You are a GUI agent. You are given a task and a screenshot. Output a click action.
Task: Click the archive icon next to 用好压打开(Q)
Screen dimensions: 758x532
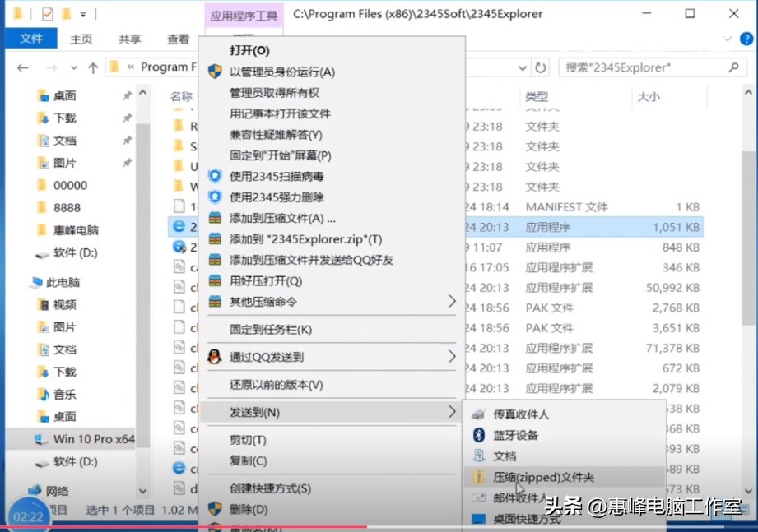[216, 278]
